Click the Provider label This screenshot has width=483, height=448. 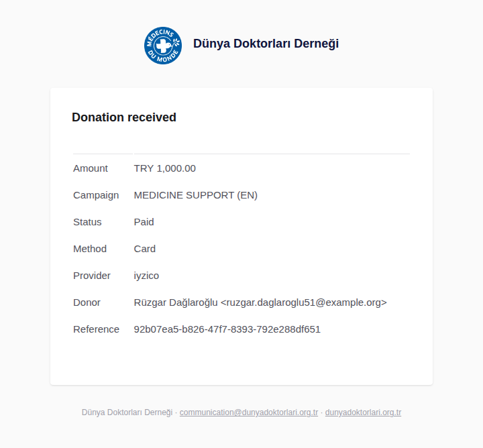pos(91,276)
